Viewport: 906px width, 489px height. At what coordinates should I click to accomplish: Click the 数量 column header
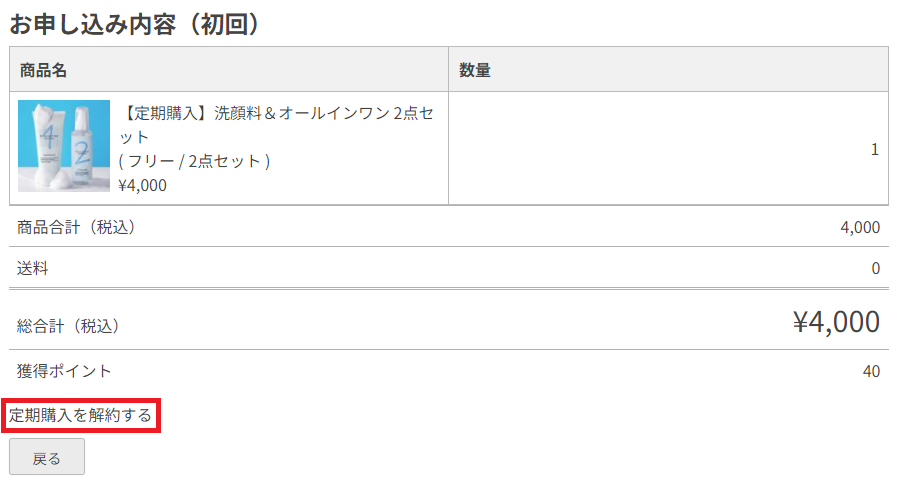tap(474, 70)
